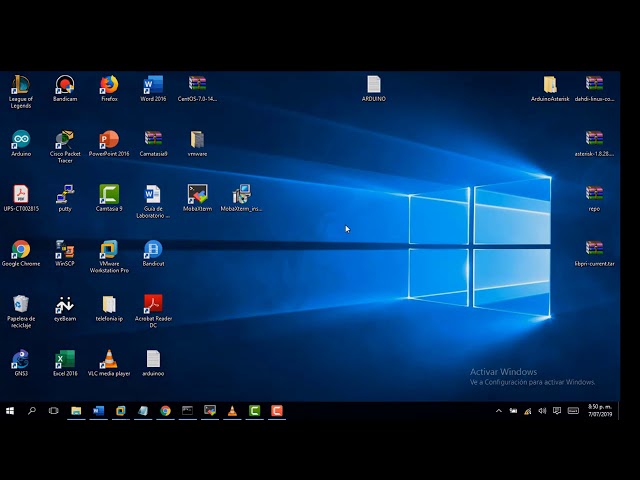
Task: Switch to VLC in the taskbar
Action: pyautogui.click(x=232, y=411)
